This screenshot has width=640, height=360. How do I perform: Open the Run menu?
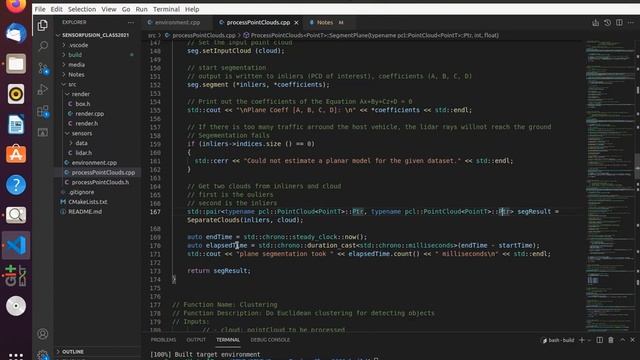[x=141, y=9]
